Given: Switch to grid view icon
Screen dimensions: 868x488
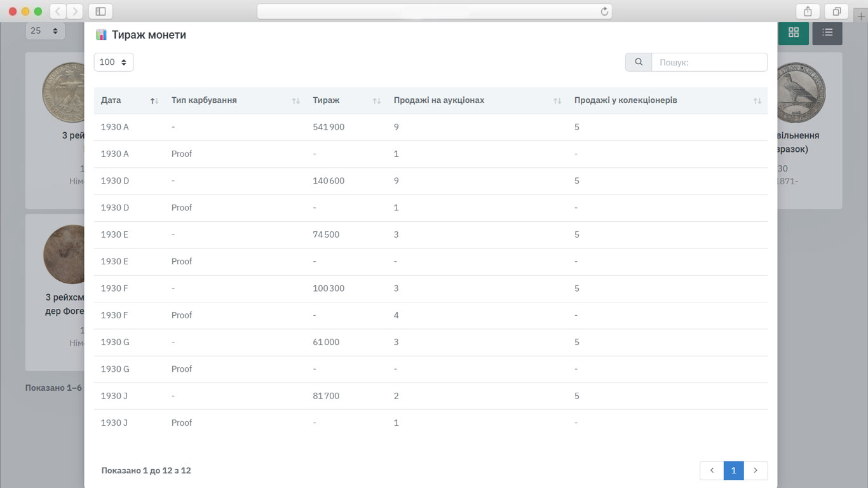Looking at the screenshot, I should coord(793,32).
